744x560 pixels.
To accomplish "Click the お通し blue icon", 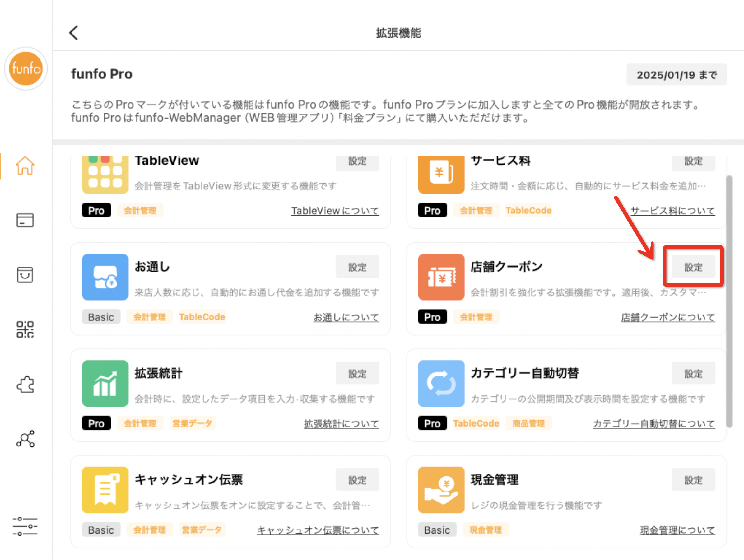I will [105, 277].
